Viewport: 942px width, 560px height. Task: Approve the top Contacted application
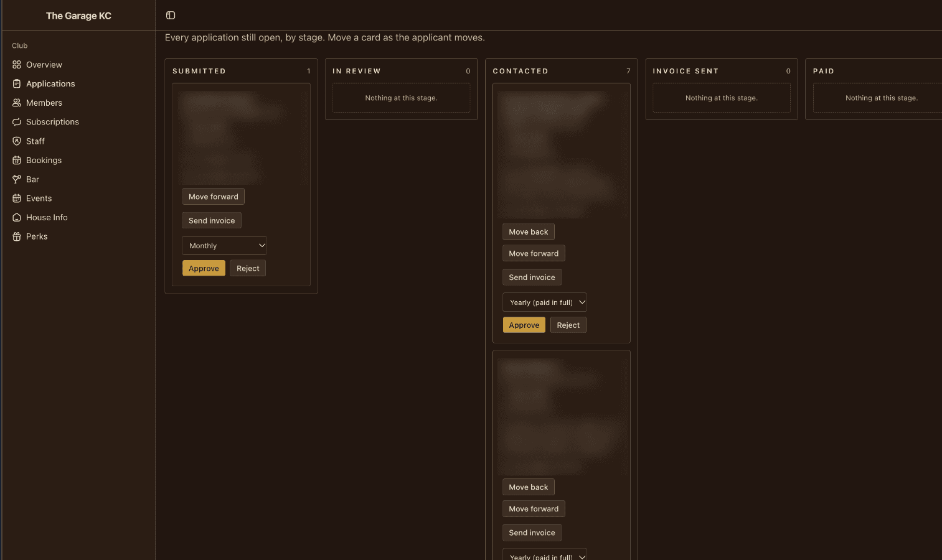point(524,325)
